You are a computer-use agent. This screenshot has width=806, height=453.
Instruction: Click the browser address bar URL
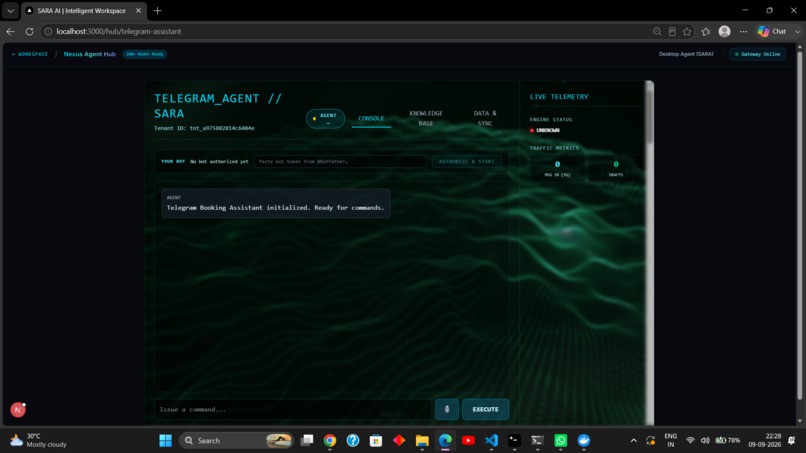[x=119, y=31]
